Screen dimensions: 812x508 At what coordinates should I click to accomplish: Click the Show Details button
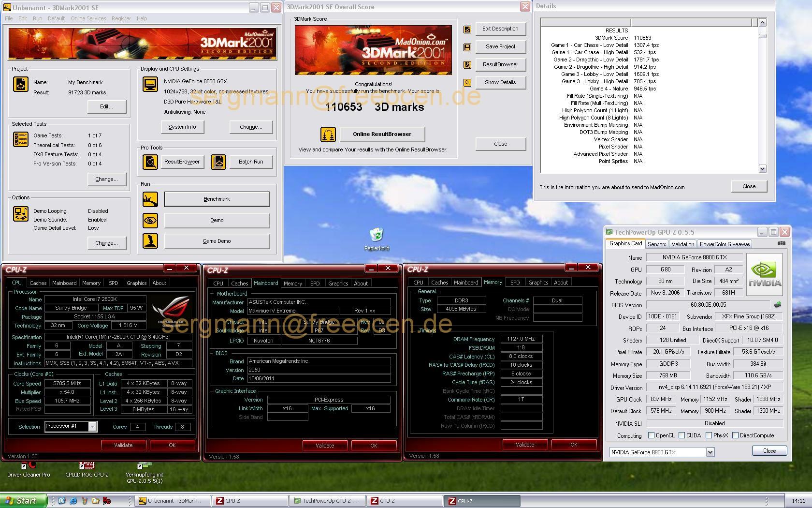pyautogui.click(x=500, y=83)
